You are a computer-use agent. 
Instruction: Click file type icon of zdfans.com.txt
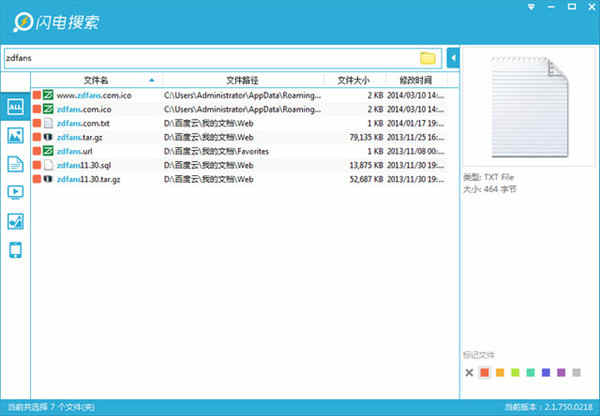click(48, 123)
